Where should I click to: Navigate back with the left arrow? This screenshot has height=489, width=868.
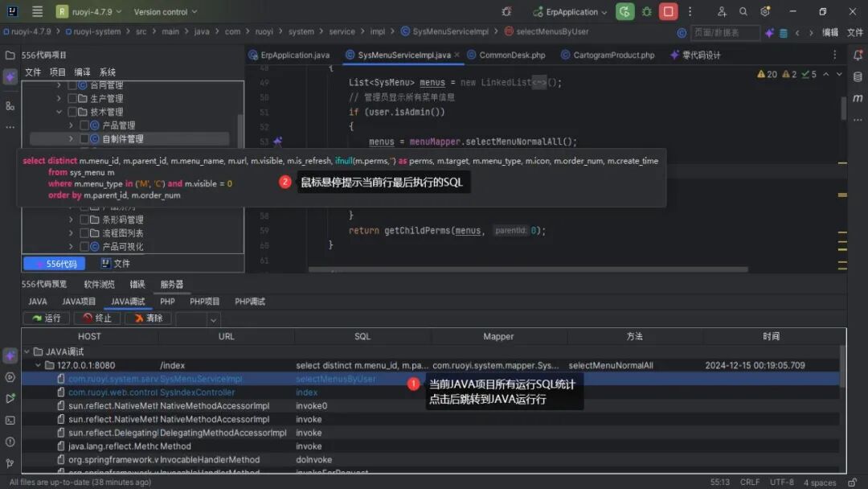(x=797, y=33)
